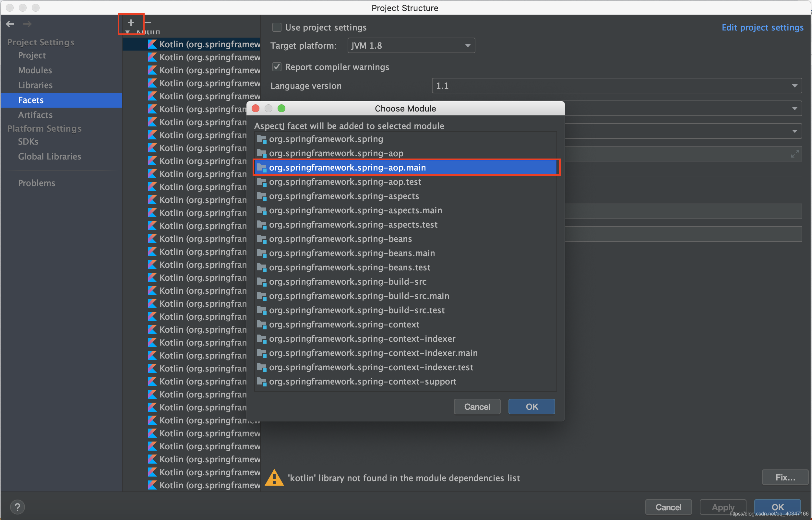The height and width of the screenshot is (520, 812).
Task: Click the Fix... button
Action: coord(785,477)
